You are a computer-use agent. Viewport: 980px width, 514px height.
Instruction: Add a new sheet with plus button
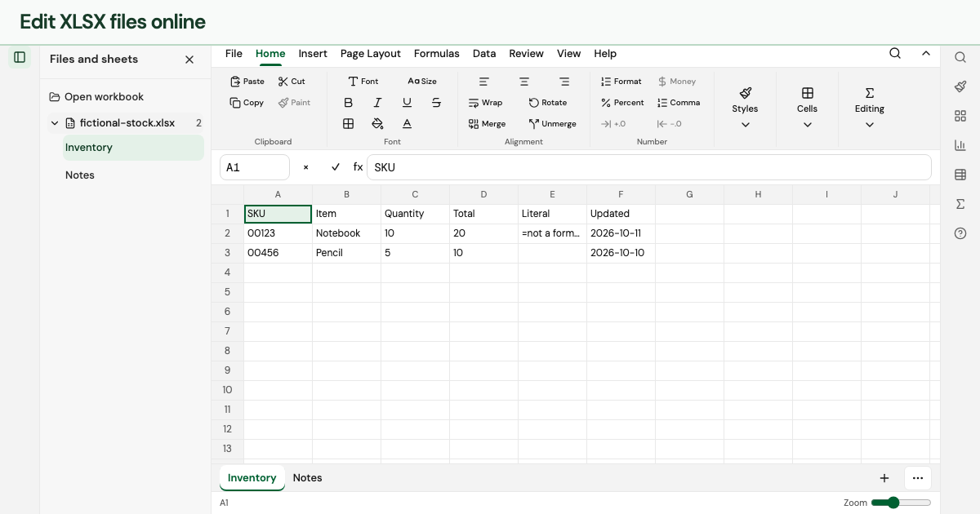pos(884,478)
